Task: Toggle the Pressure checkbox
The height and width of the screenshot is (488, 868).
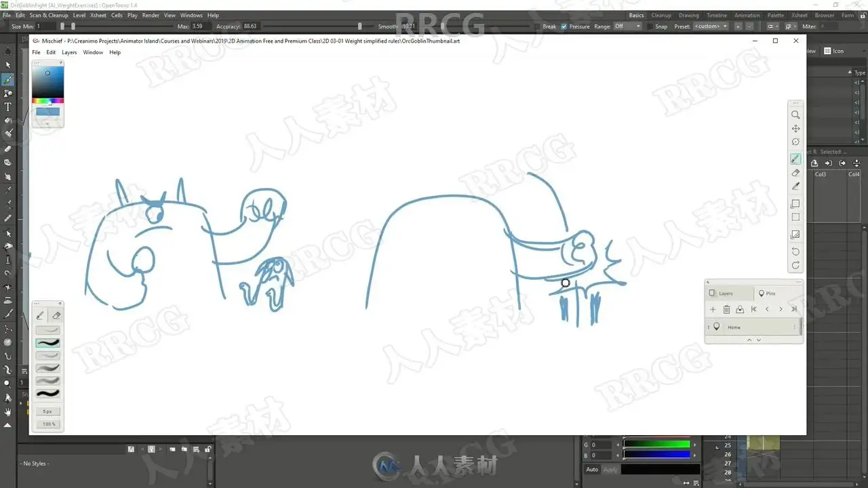Action: point(564,26)
